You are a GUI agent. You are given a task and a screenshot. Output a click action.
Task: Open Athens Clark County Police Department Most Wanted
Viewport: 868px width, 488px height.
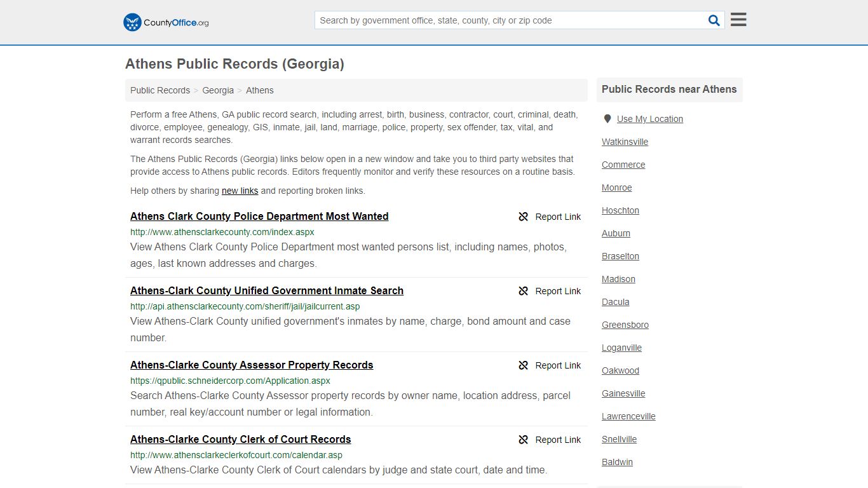[x=259, y=216]
